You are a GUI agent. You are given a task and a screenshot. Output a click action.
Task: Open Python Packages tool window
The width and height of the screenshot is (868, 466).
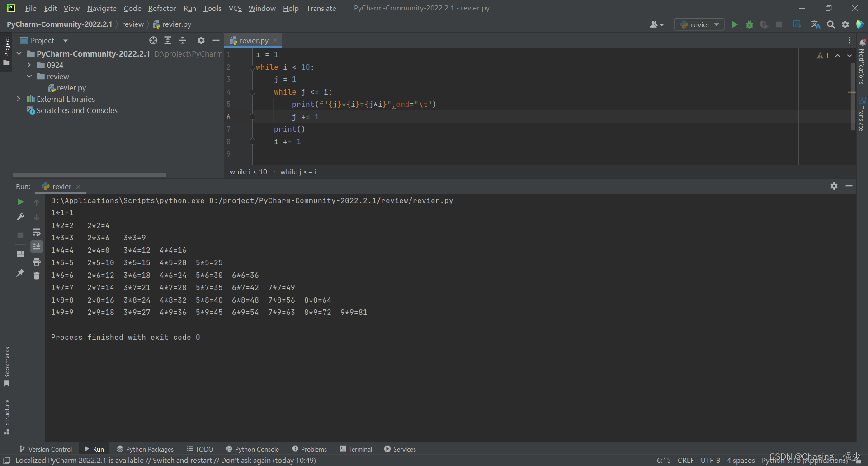tap(145, 449)
